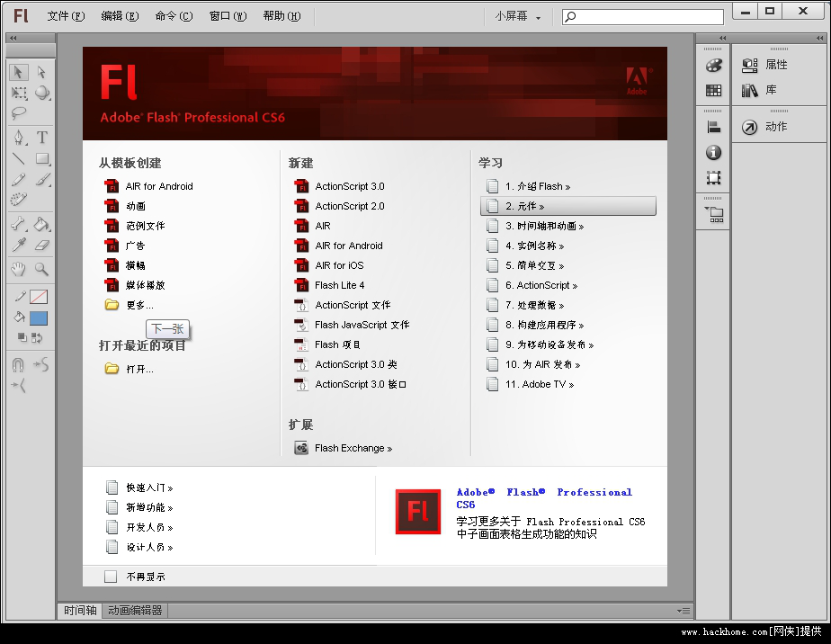The image size is (831, 644).
Task: Open the Color palette panel icon
Action: pos(713,66)
